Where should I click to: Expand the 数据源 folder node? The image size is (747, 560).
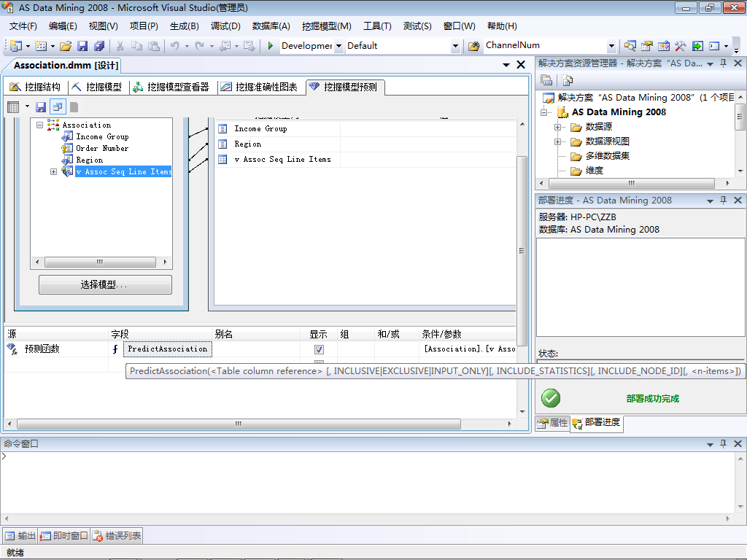tap(557, 127)
